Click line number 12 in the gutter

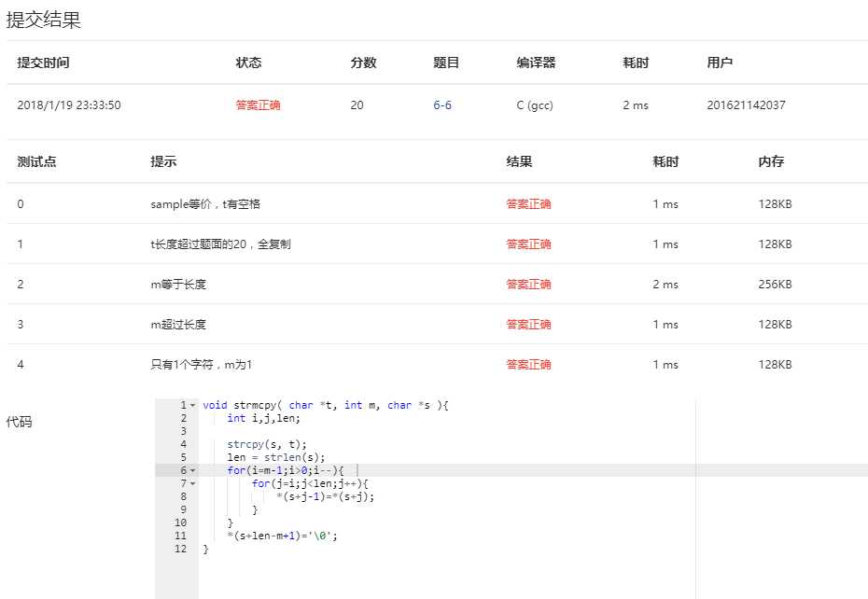tap(180, 550)
